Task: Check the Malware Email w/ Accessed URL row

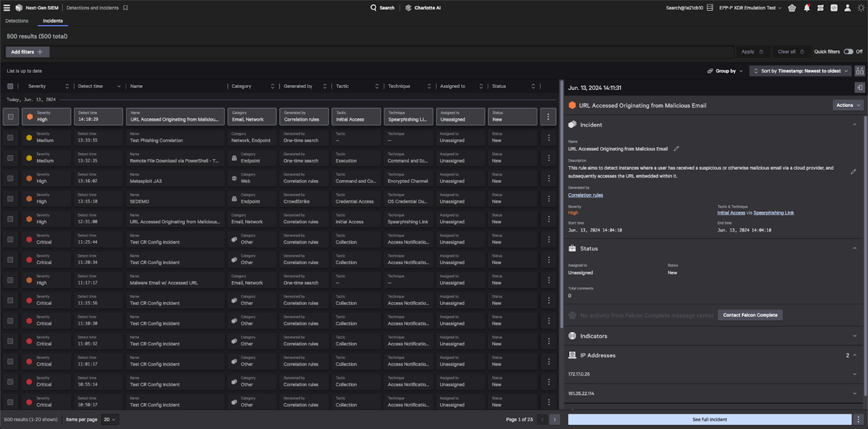Action: click(x=10, y=280)
